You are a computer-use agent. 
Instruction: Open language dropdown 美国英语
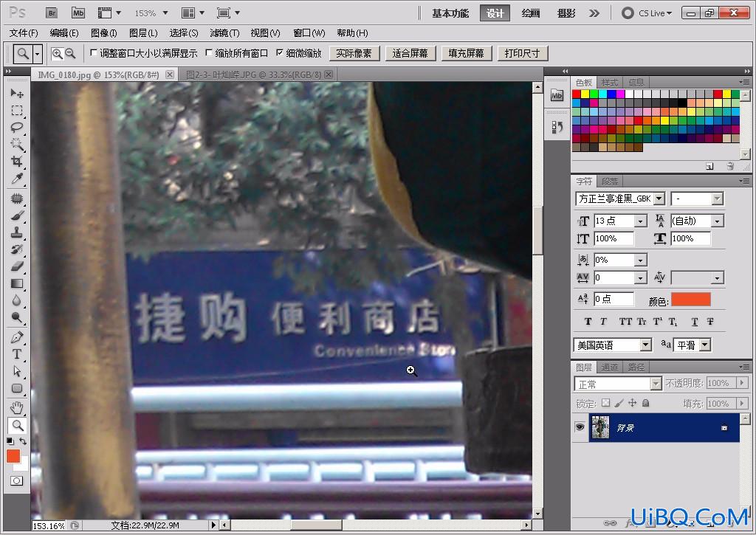click(646, 345)
